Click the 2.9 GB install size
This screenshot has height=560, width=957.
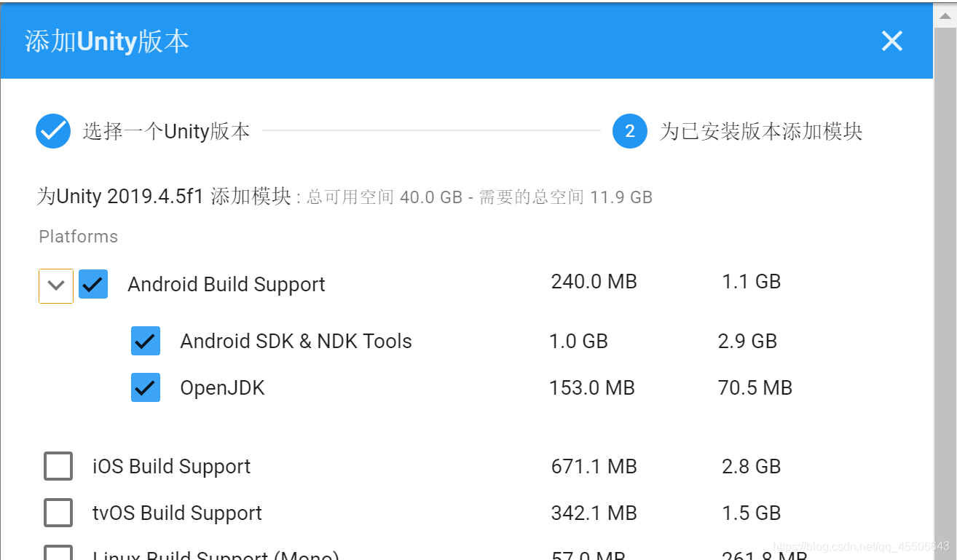point(747,341)
